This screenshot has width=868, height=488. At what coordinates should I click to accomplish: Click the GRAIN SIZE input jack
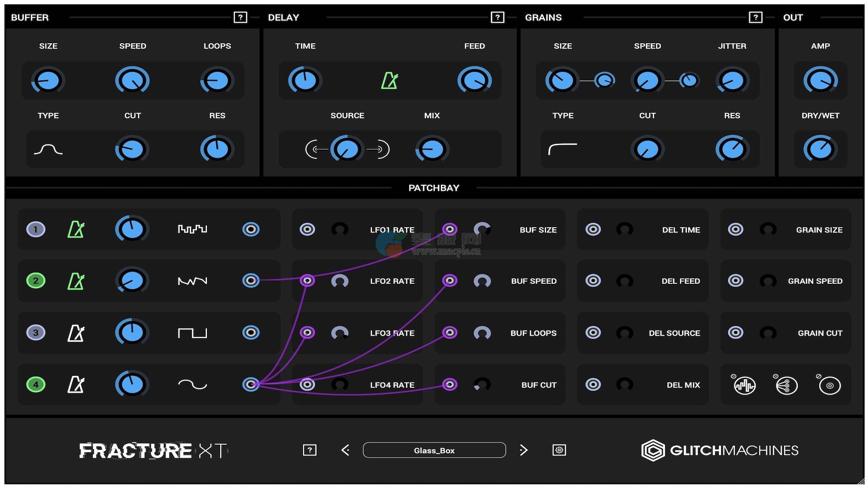(x=736, y=229)
